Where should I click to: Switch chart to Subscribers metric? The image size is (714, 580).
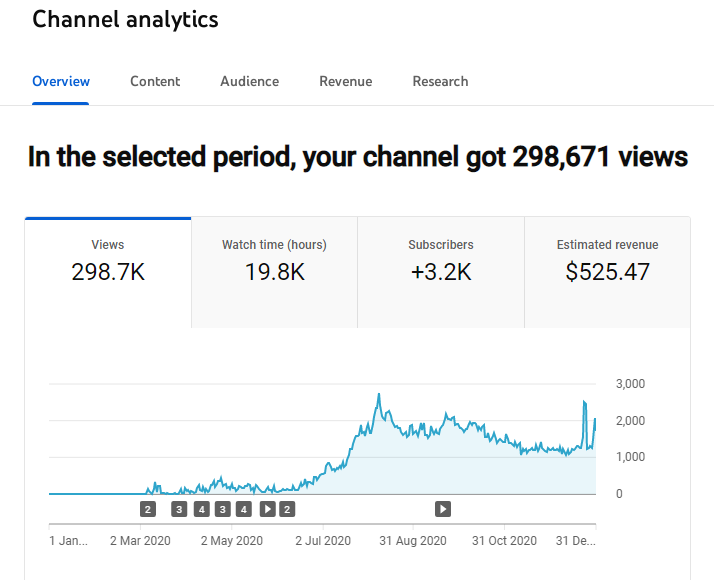coord(441,260)
